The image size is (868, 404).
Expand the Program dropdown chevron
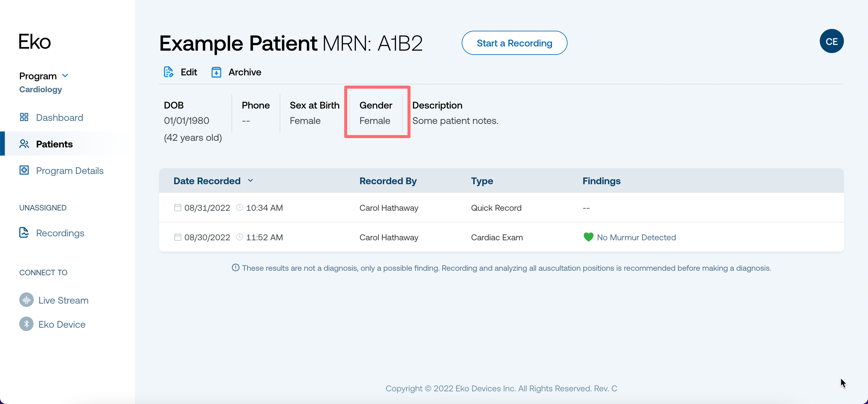65,75
